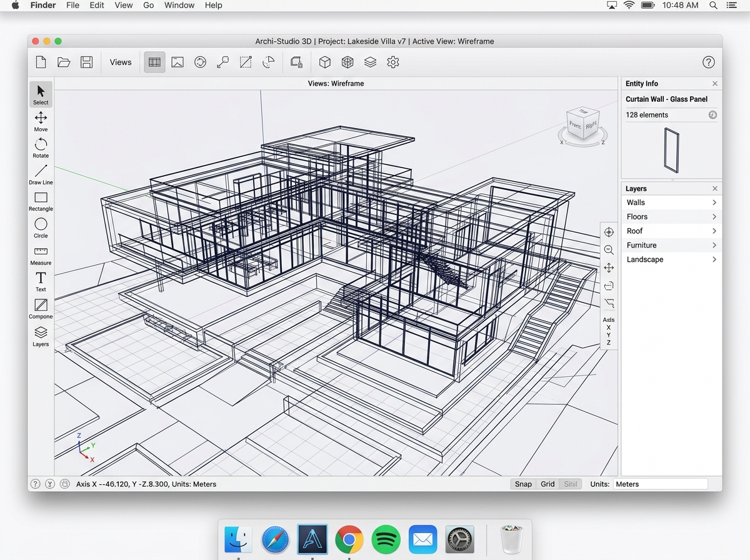750x560 pixels.
Task: Open Safari from the dock
Action: (x=275, y=539)
